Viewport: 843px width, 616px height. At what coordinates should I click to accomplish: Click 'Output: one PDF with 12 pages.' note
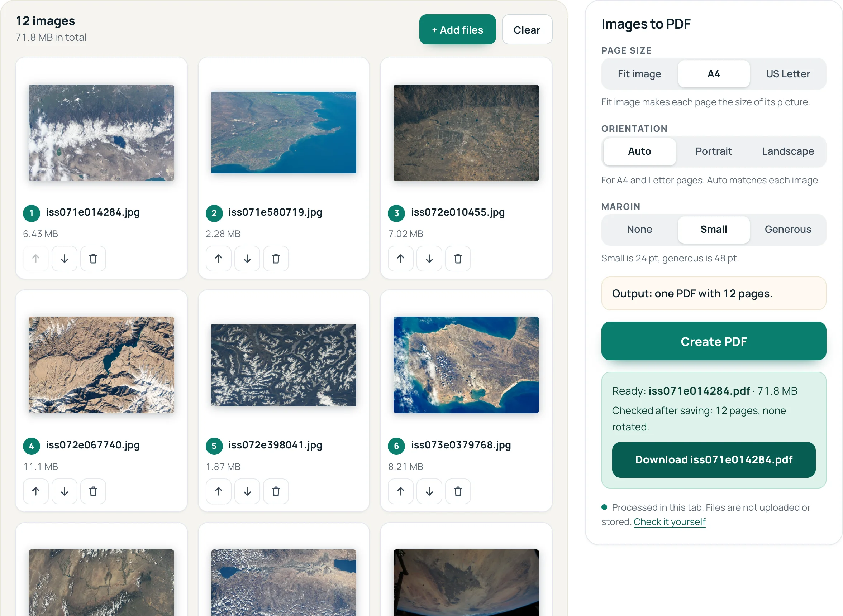click(714, 293)
